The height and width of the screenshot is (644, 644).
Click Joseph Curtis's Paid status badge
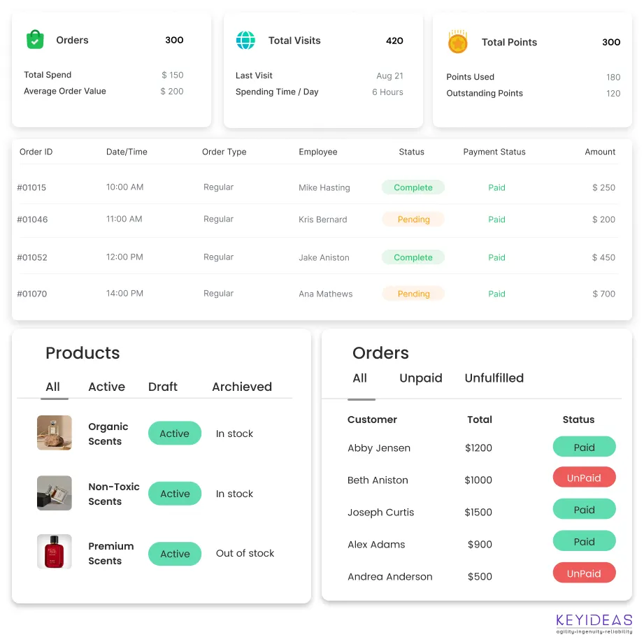584,509
